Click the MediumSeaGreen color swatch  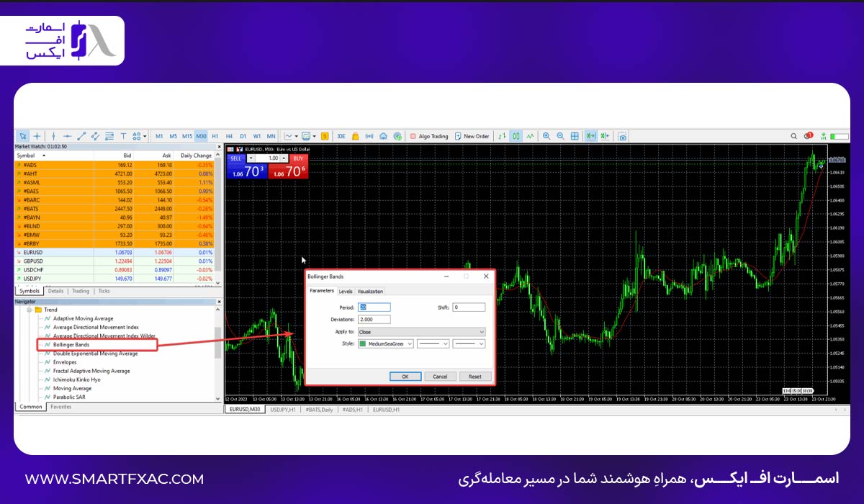tap(362, 344)
